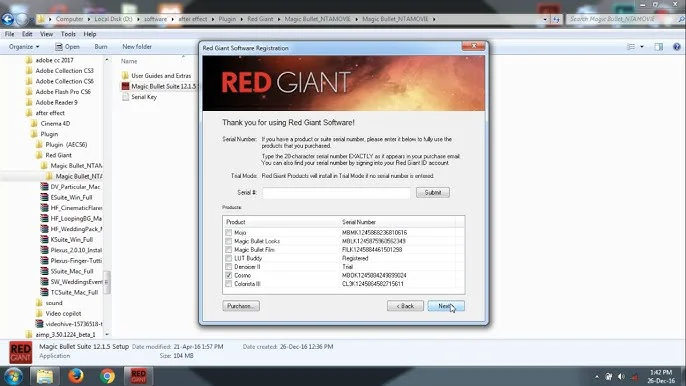Launch Google Chrome from the taskbar
The width and height of the screenshot is (686, 386).
107,376
